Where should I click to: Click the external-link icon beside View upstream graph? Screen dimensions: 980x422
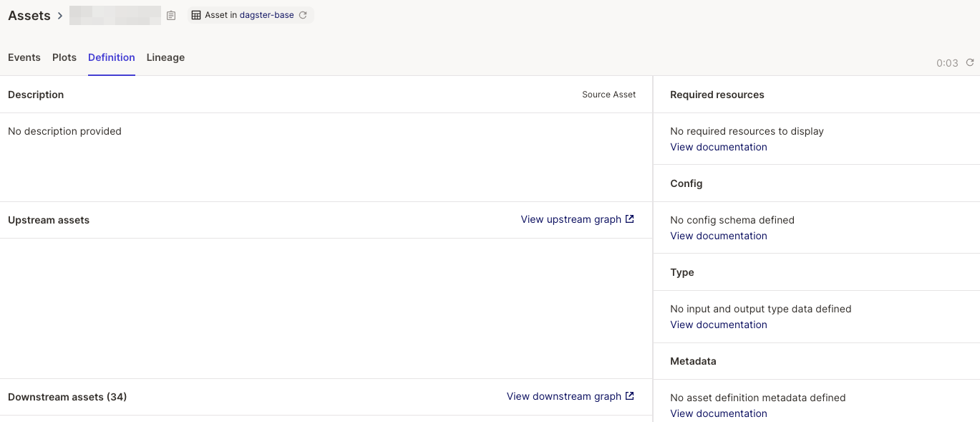629,219
